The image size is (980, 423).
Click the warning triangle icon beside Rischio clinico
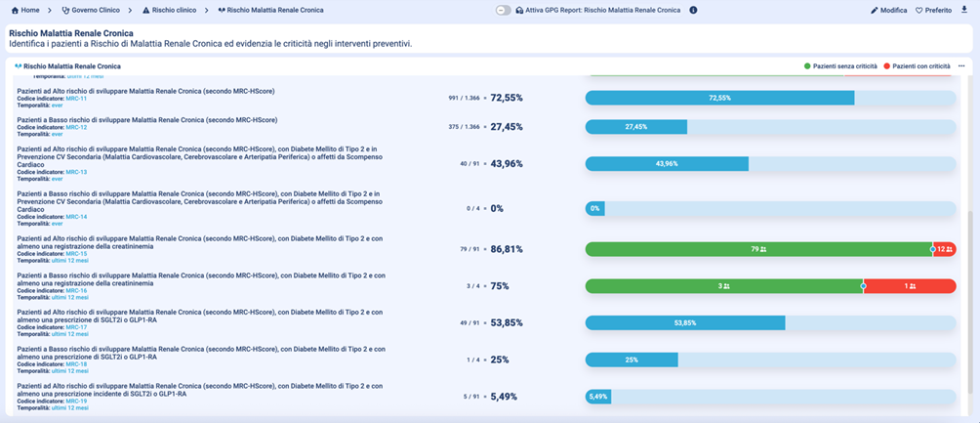click(x=146, y=10)
